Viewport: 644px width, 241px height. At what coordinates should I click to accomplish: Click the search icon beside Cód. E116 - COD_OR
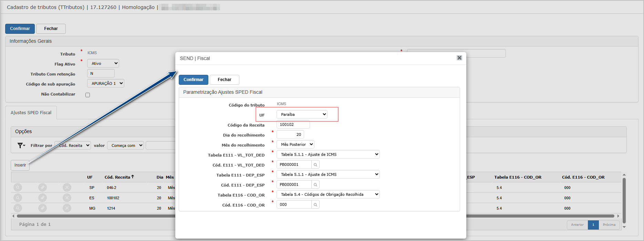[x=315, y=205]
